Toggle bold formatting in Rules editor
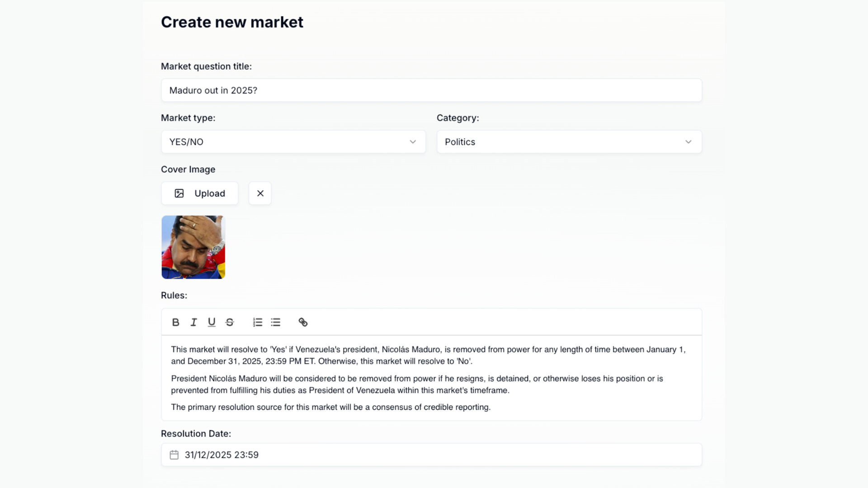Viewport: 868px width, 488px height. point(176,322)
